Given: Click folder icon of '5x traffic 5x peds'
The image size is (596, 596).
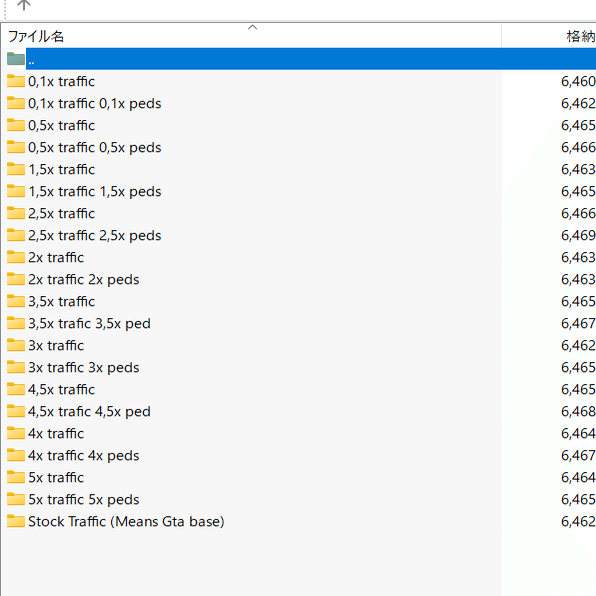Looking at the screenshot, I should coord(16,499).
